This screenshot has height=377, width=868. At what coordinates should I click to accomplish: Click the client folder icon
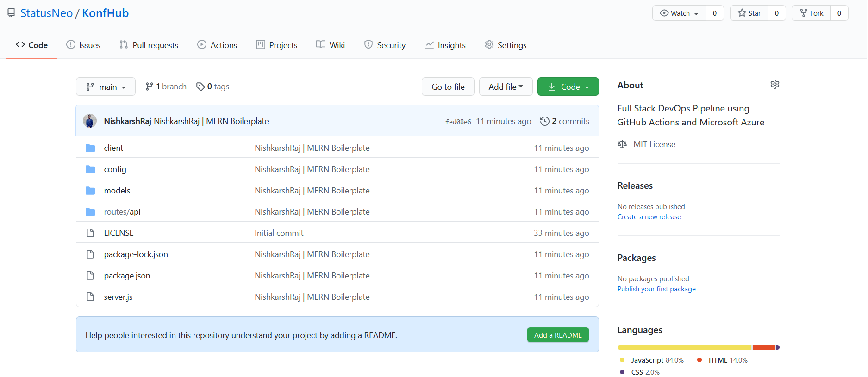[x=90, y=148]
